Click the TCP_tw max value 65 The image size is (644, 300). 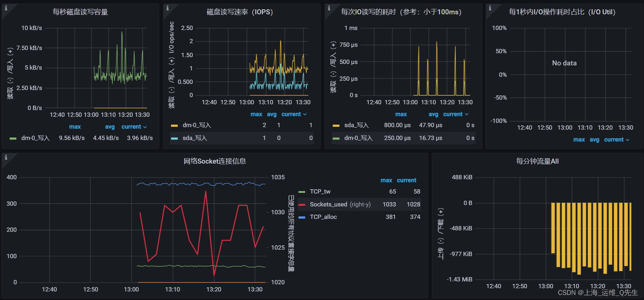click(393, 191)
